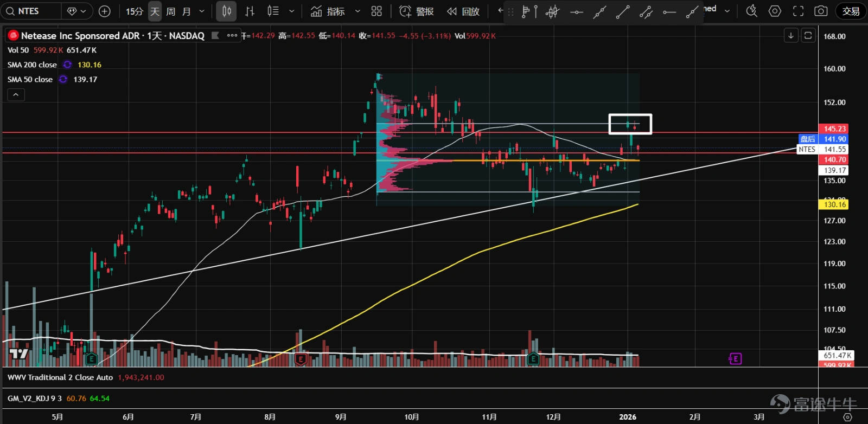Click the 130.16 yellow SMA price label
868x424 pixels.
[x=834, y=204]
